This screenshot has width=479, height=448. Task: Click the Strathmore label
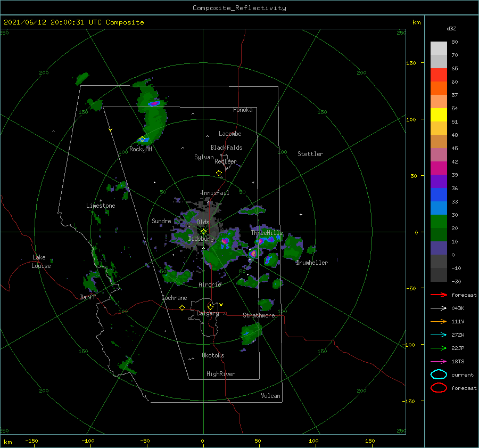click(x=259, y=315)
